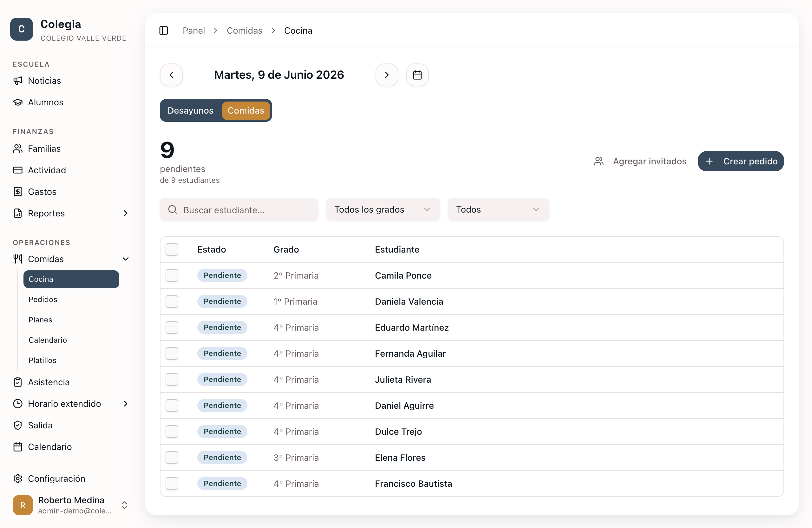The image size is (812, 528).
Task: Click the plus icon in Crear pedido
Action: [709, 161]
